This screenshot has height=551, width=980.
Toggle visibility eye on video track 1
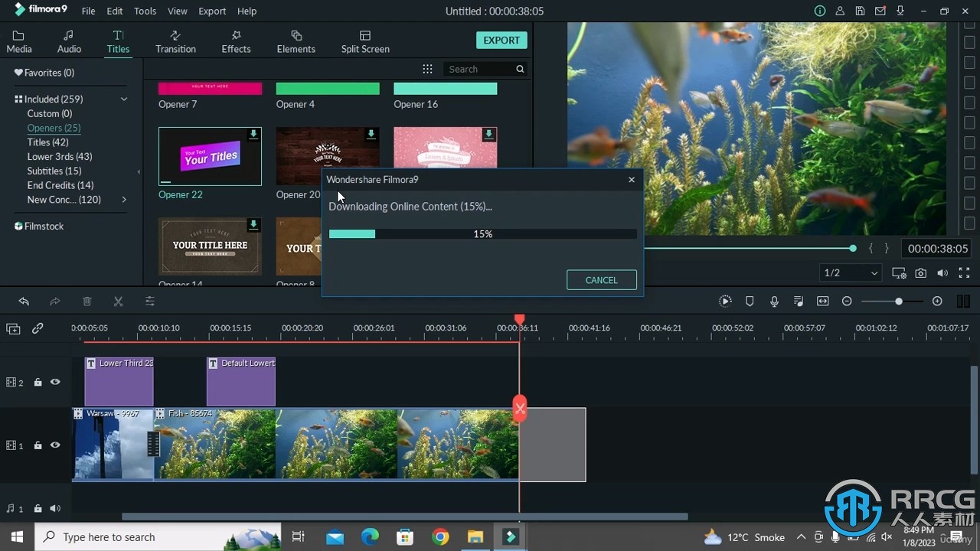[x=55, y=445]
